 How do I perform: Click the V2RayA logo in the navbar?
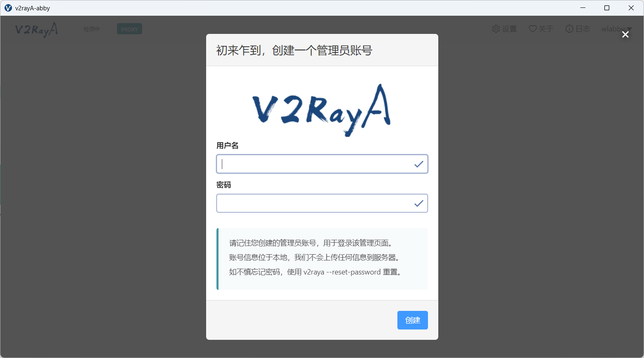click(36, 29)
